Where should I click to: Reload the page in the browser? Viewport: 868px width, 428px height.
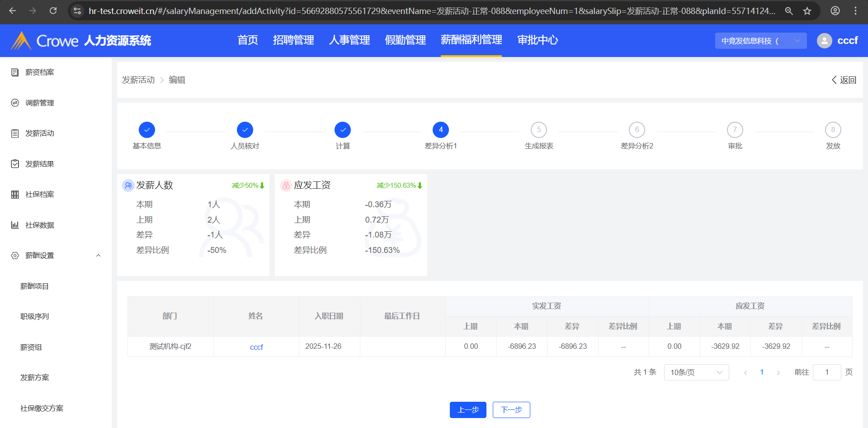(53, 11)
